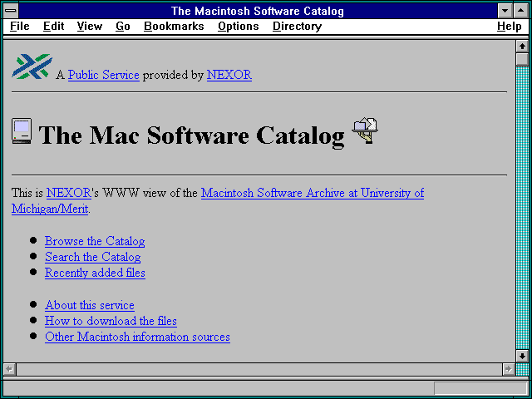Screen dimensions: 532x399
Task: Open the Options menu
Action: (x=239, y=26)
